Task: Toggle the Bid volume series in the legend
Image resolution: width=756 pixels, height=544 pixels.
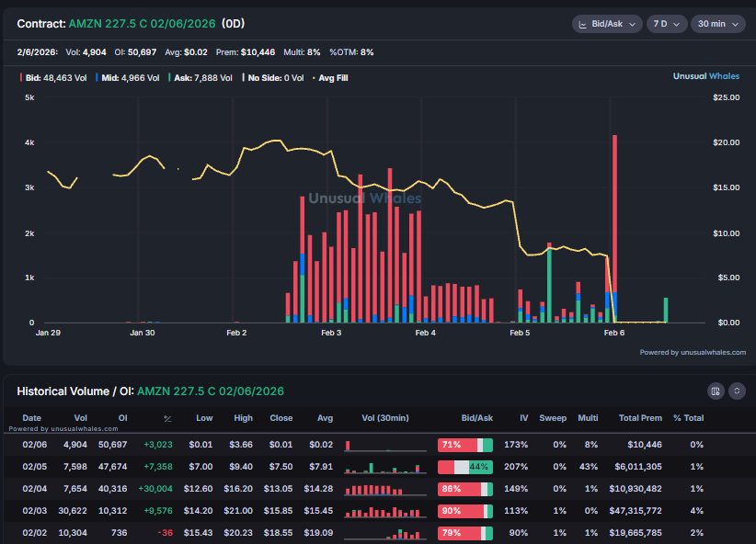Action: [x=55, y=78]
